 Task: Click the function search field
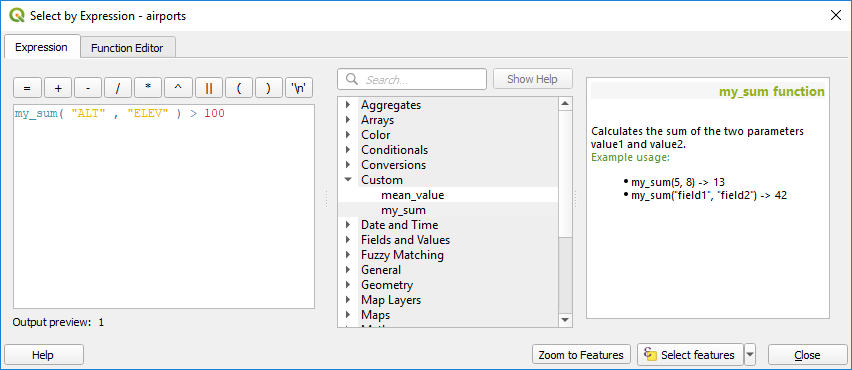tap(412, 79)
